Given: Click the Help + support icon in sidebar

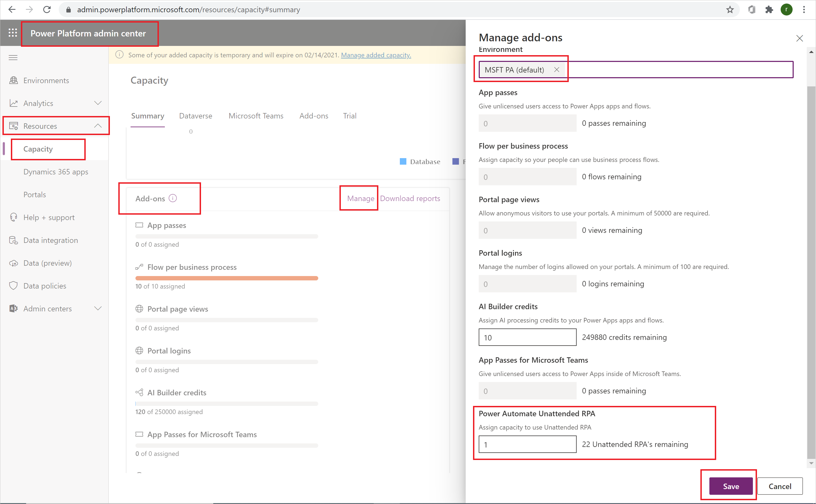Looking at the screenshot, I should coord(12,217).
